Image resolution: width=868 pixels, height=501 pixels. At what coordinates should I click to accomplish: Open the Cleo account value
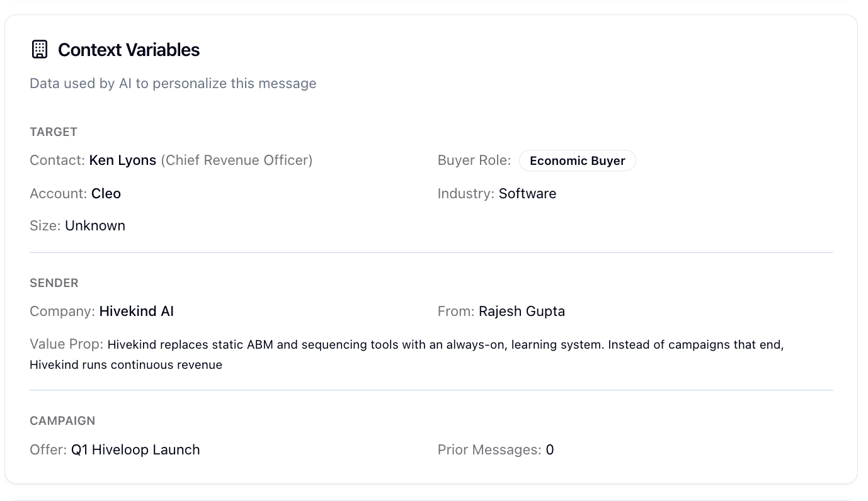(106, 193)
